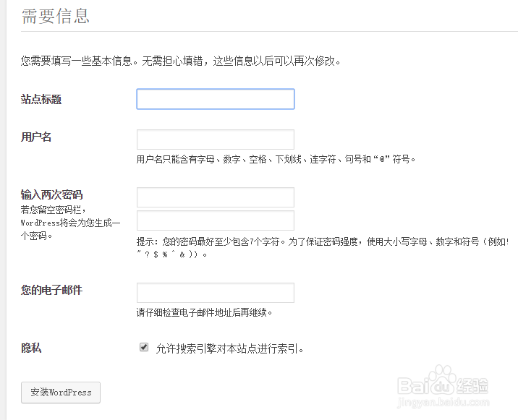This screenshot has width=518, height=420.
Task: Click the 您的电子邮件 label
Action: pyautogui.click(x=51, y=290)
